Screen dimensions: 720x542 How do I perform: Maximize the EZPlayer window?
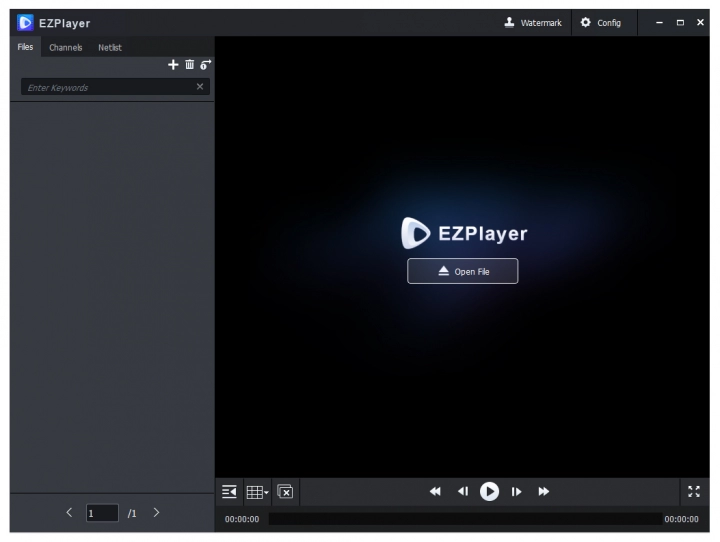click(680, 22)
